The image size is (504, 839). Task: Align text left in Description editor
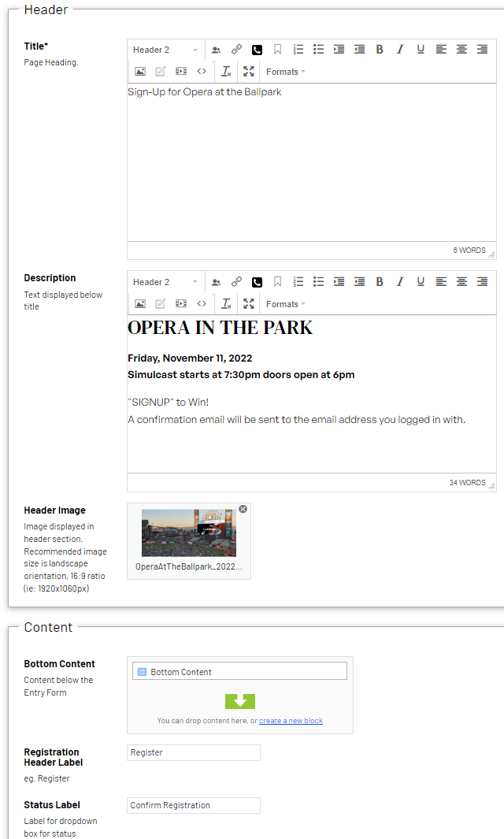click(x=442, y=282)
